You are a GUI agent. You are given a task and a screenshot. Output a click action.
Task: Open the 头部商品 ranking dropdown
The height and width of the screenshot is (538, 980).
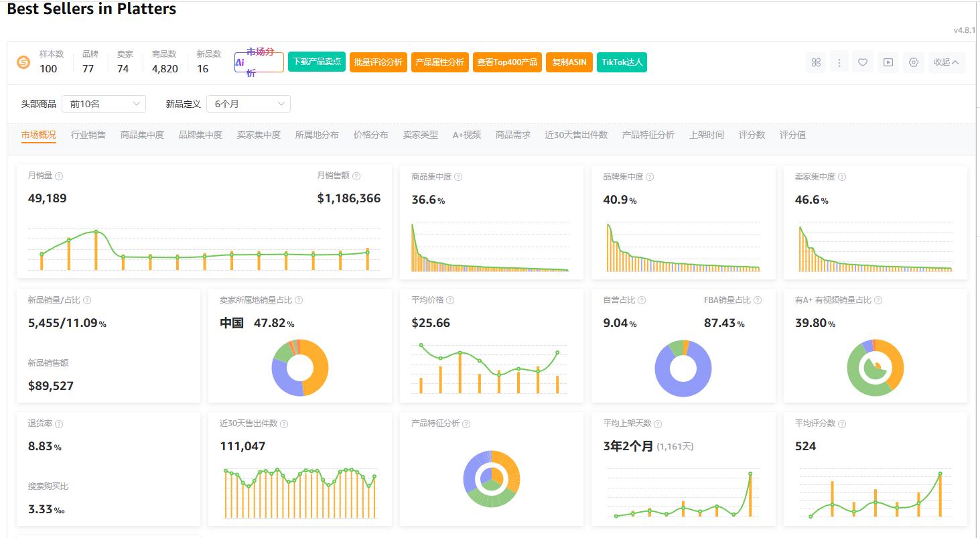coord(103,104)
